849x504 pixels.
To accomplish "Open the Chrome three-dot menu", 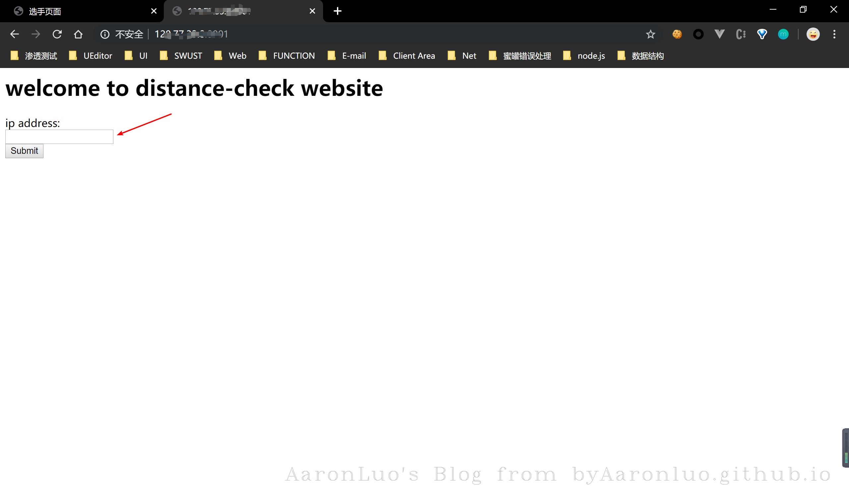I will (834, 34).
